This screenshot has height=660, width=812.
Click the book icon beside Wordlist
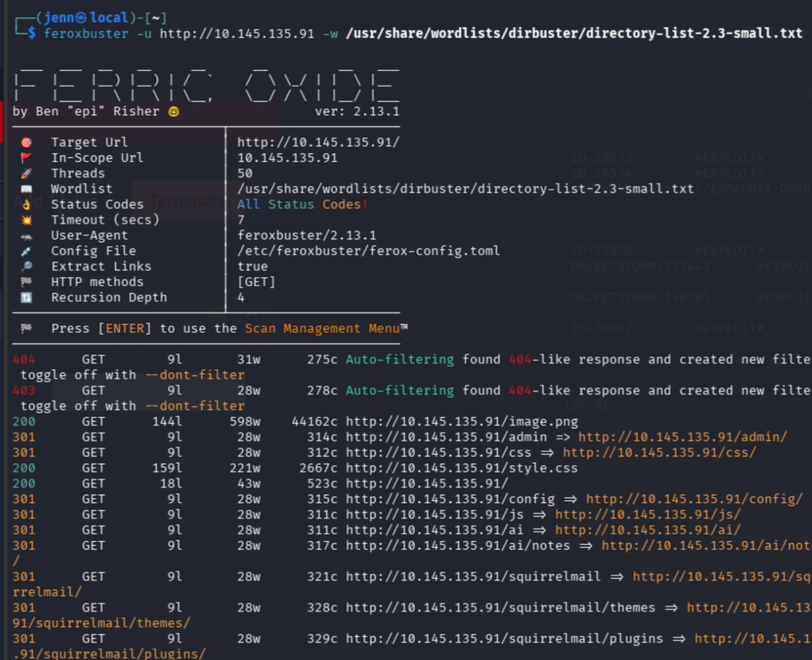[26, 189]
